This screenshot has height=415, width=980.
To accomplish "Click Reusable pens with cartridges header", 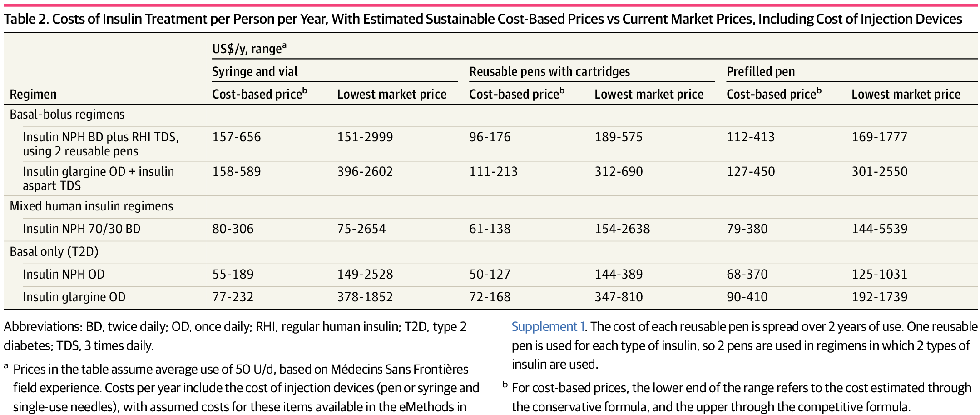I will tap(549, 72).
